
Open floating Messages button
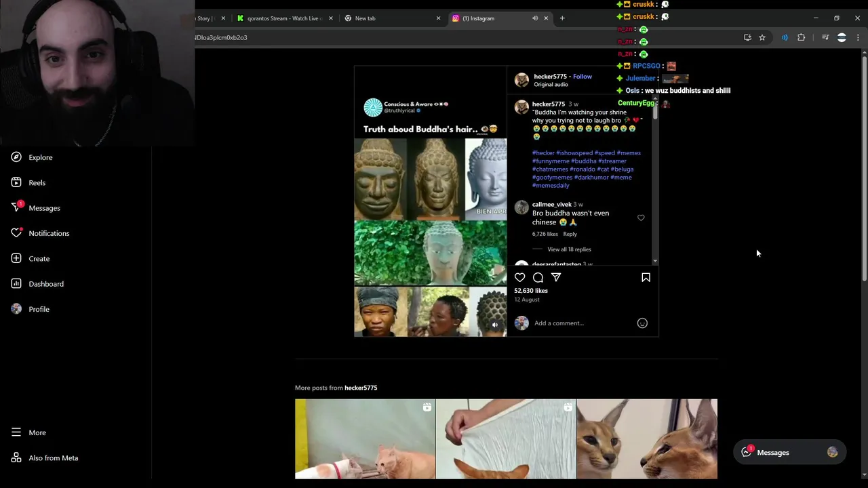(789, 453)
